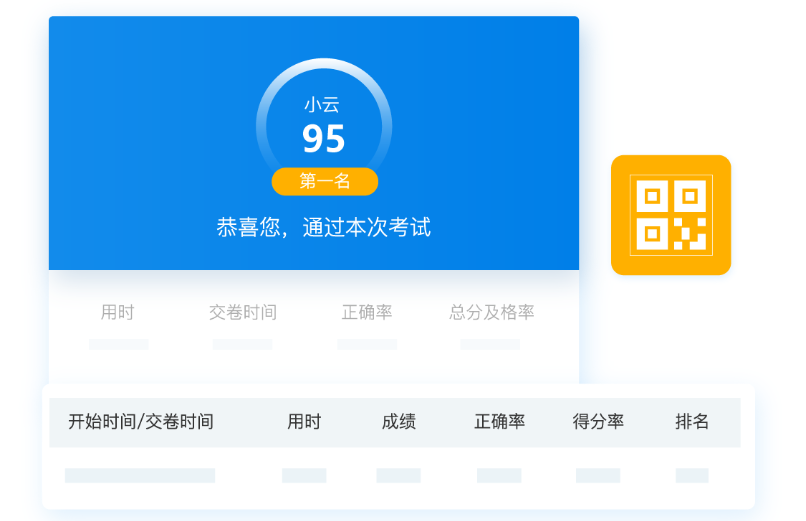Select 总分及格率 label in the summary card

[491, 312]
